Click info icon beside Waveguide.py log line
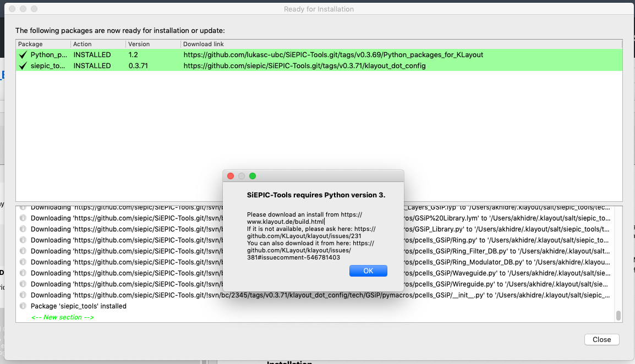The width and height of the screenshot is (635, 364). [x=23, y=273]
